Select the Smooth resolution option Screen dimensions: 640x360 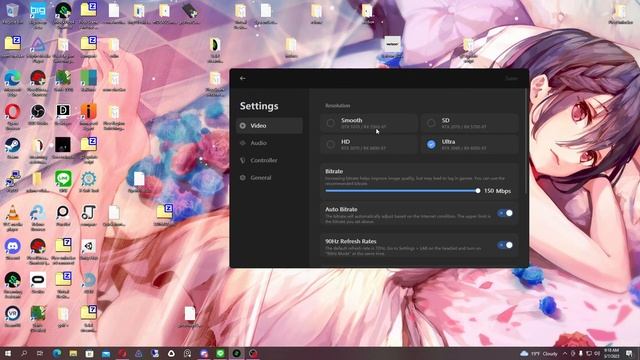[x=369, y=123]
